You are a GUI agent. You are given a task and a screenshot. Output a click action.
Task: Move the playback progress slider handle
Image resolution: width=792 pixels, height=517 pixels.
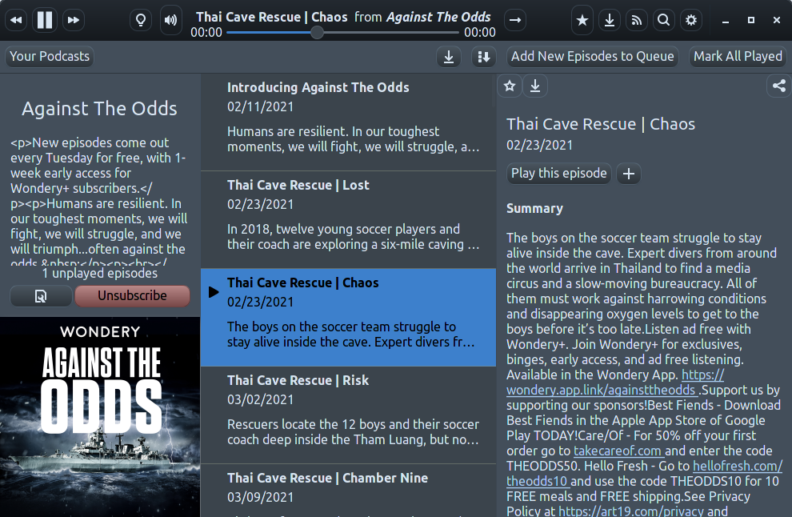click(x=317, y=33)
